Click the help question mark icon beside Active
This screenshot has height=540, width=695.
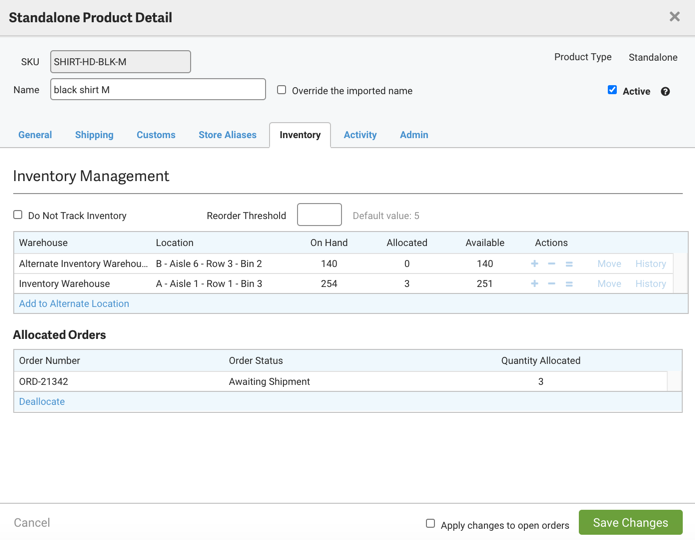coord(665,91)
